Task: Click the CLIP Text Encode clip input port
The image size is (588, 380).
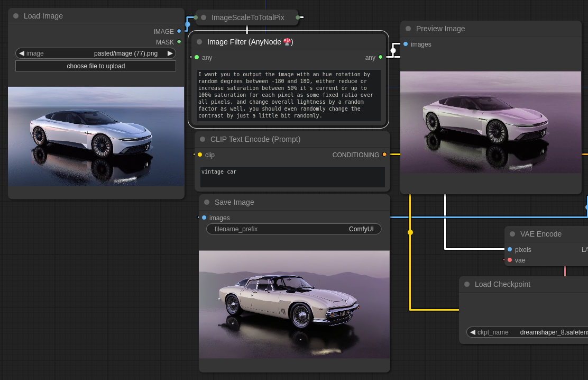Action: 200,155
